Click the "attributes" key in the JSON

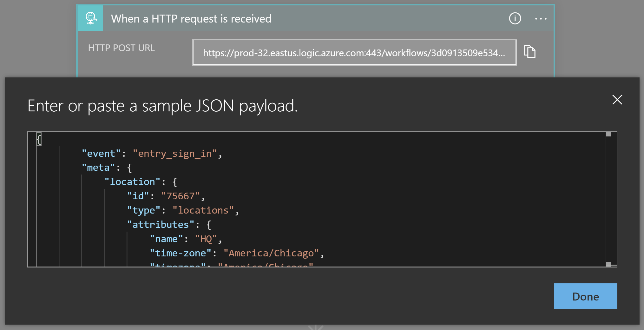click(161, 225)
